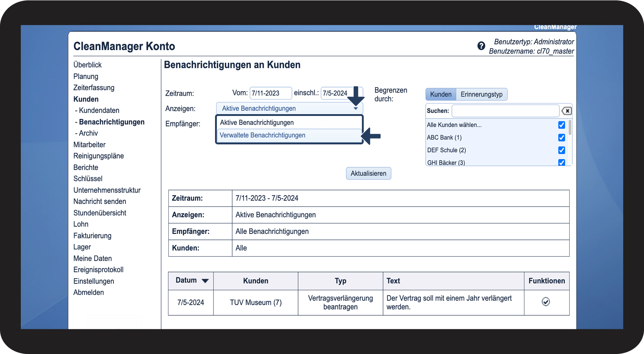Choose 'Aktive Benachrichtigungen' in dropdown list
The image size is (644, 354).
[x=257, y=122]
